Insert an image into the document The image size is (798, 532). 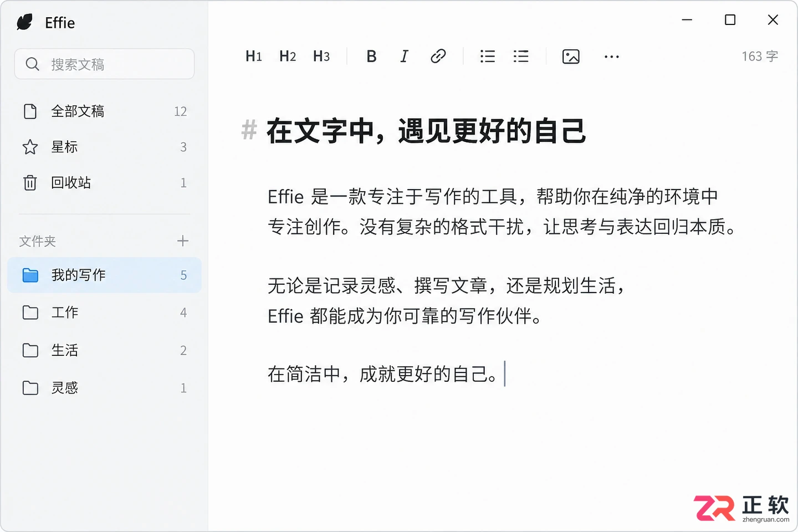[571, 57]
